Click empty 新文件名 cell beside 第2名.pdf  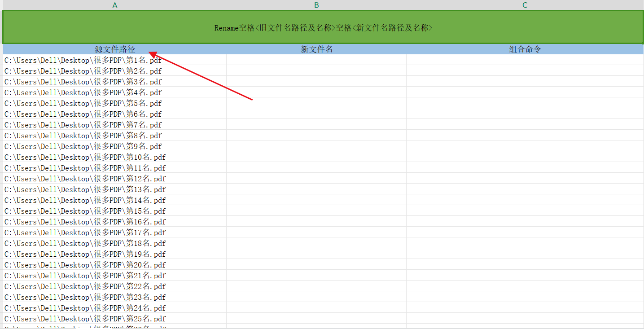coord(316,70)
